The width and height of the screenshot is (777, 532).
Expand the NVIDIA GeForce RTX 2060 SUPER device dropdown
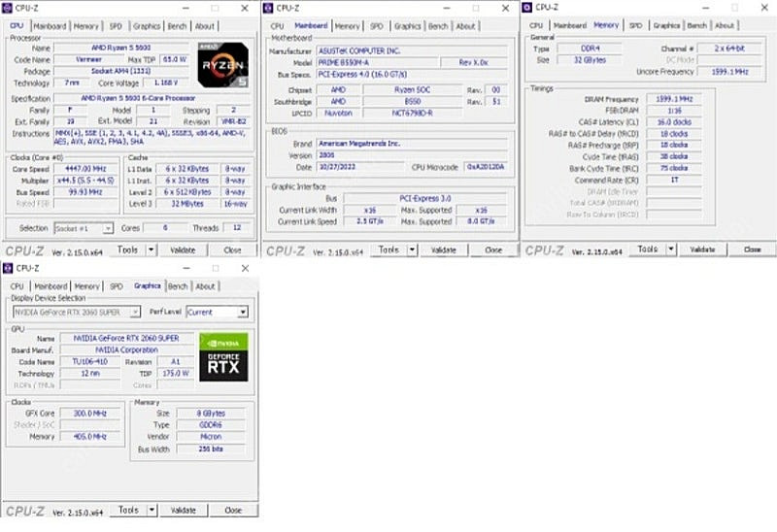(135, 312)
